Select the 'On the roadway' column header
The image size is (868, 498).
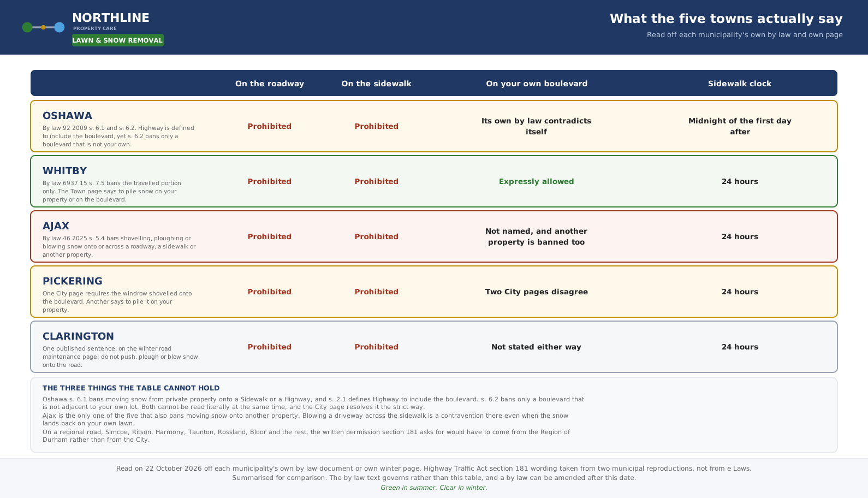[270, 84]
